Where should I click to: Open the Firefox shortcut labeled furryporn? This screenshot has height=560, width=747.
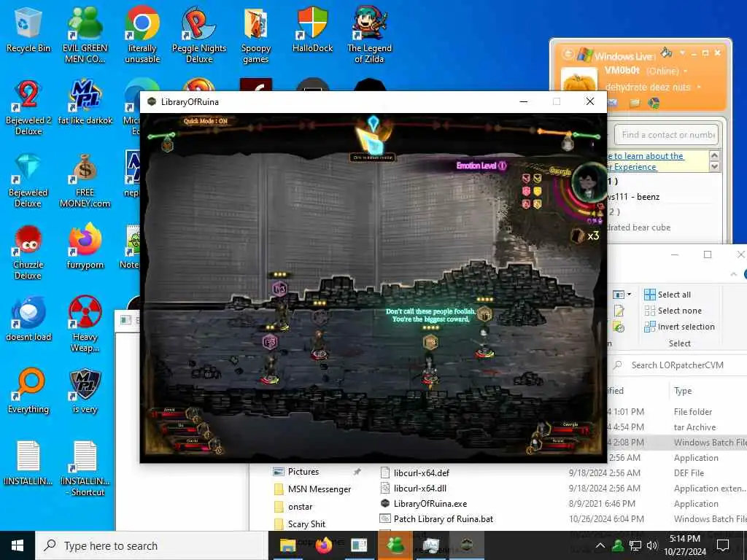pyautogui.click(x=85, y=246)
